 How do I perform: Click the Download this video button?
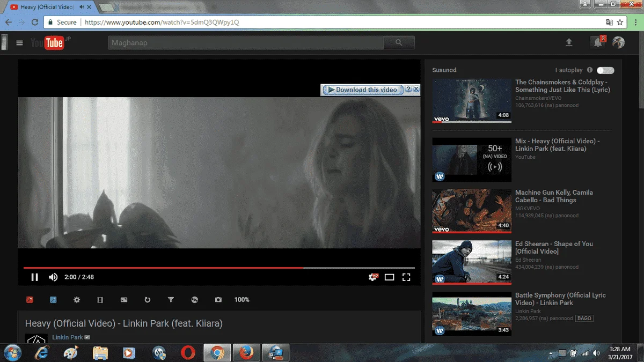point(363,90)
